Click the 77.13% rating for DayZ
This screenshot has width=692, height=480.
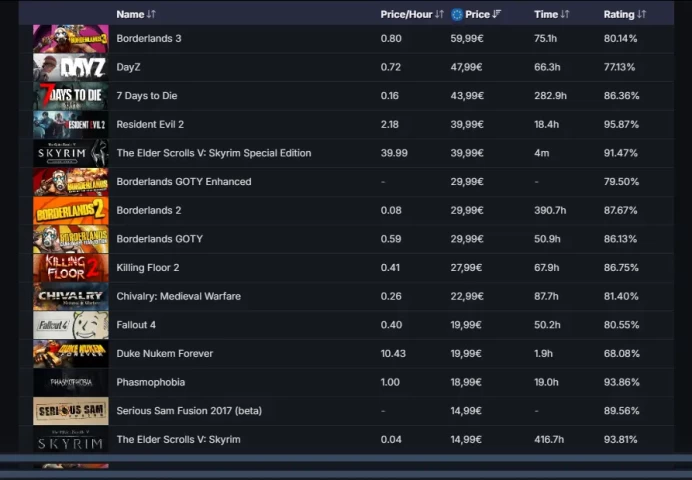(x=620, y=68)
